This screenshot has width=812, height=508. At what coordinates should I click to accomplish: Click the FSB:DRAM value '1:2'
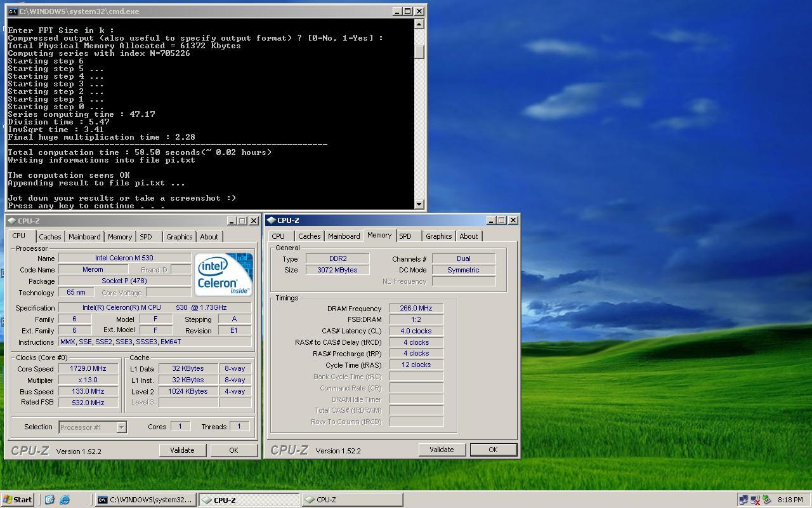point(416,319)
